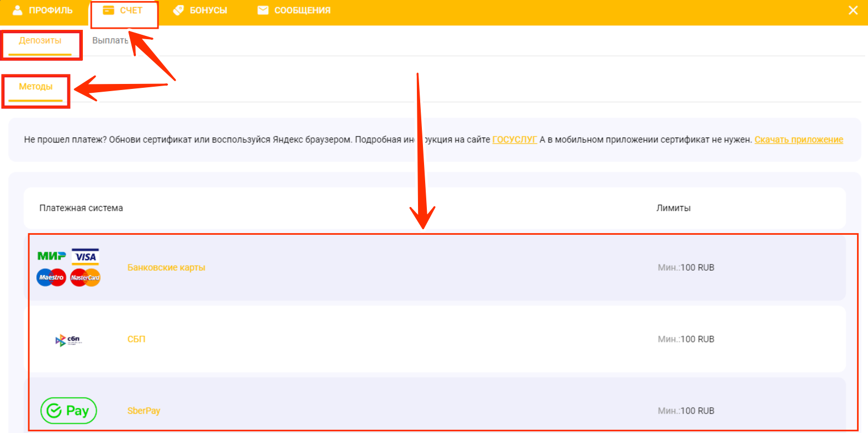Choose Банковские карты payment method

(166, 268)
